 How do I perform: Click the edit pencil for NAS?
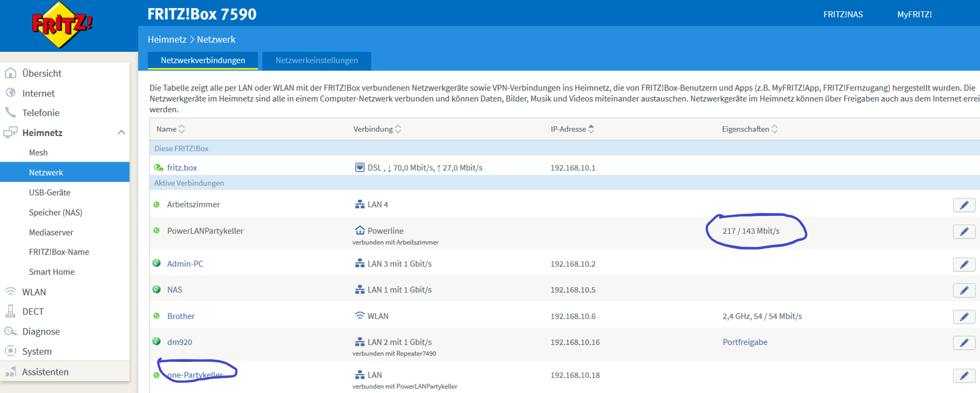(964, 290)
